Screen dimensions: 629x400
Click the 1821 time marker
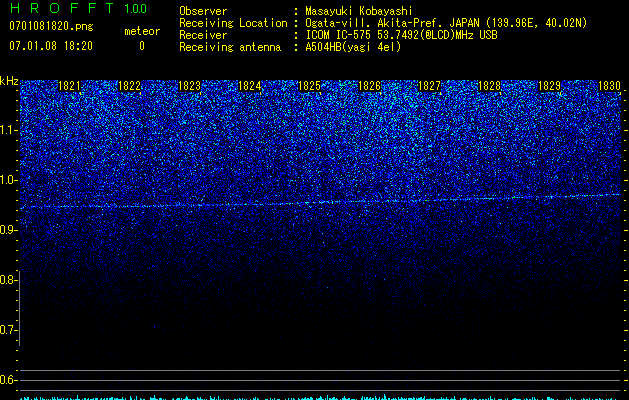tap(69, 86)
